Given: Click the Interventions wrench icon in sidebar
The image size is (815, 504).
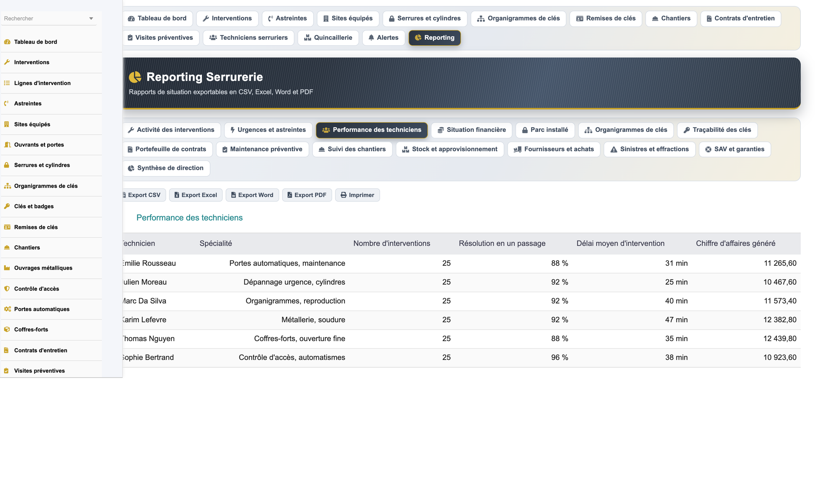Looking at the screenshot, I should pyautogui.click(x=7, y=62).
